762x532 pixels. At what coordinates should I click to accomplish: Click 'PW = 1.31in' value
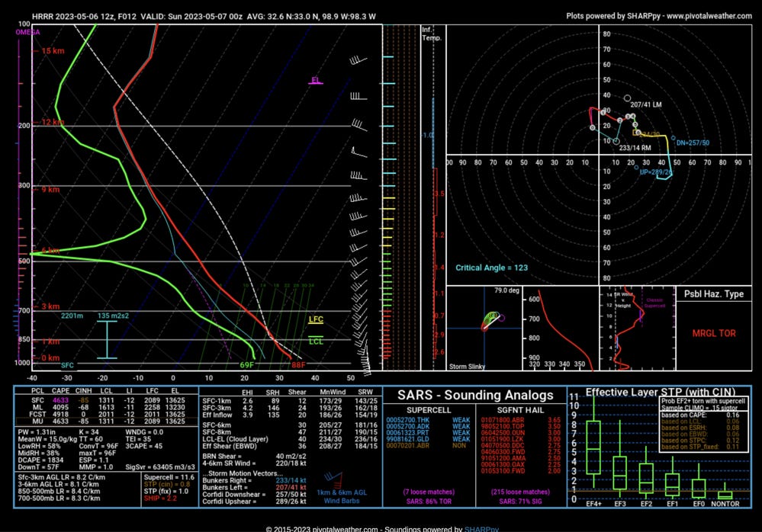[x=37, y=432]
